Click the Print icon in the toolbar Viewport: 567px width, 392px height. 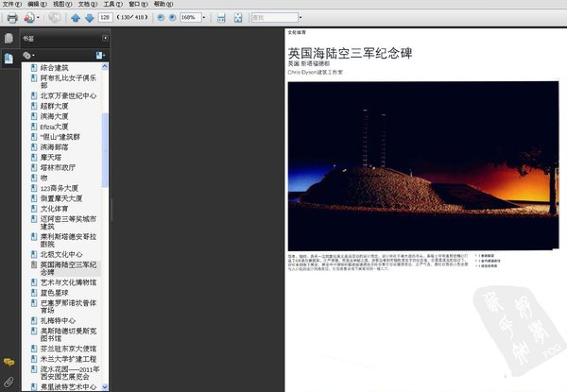[12, 18]
